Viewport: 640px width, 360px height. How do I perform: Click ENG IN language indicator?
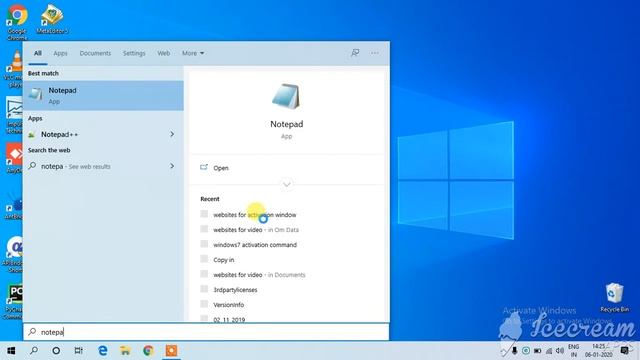(x=573, y=351)
